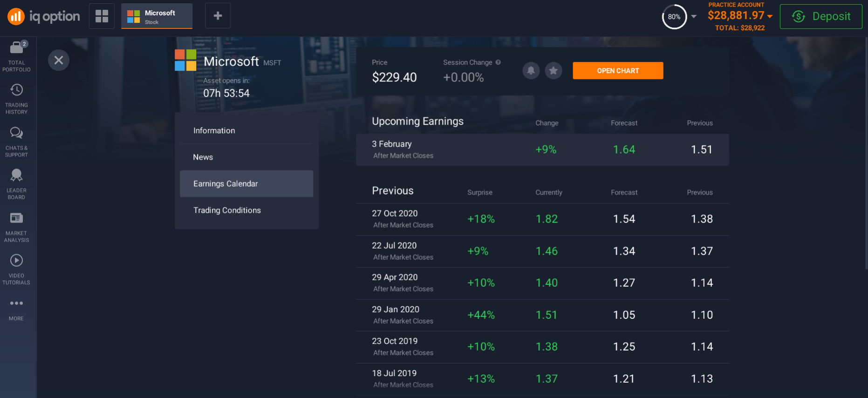Click the Deposit button
868x398 pixels.
tap(821, 16)
